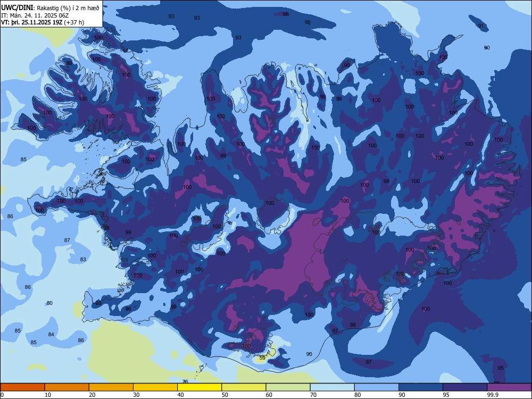Click the legend tick label 70
Viewport: 532px width, 399px height.
tap(313, 395)
